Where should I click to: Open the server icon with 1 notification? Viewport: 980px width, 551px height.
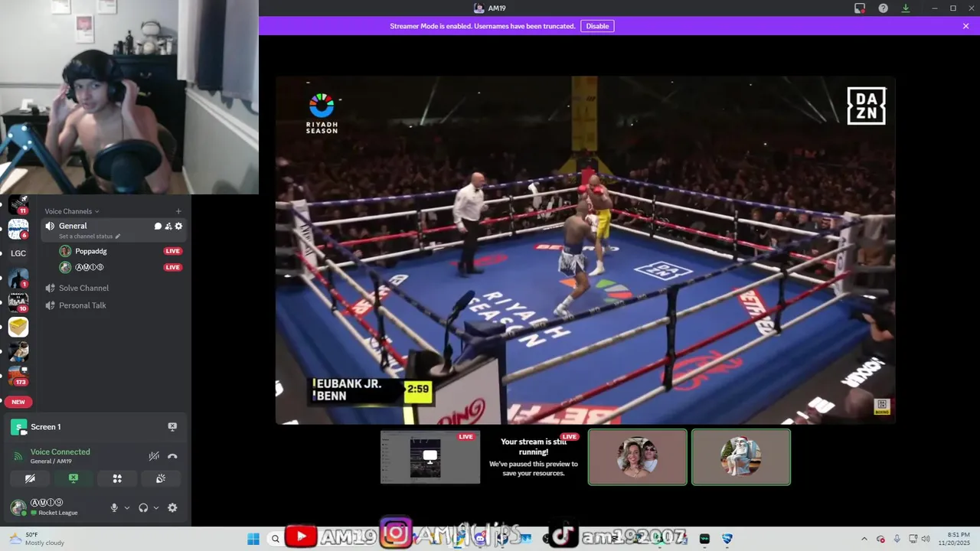pyautogui.click(x=18, y=278)
